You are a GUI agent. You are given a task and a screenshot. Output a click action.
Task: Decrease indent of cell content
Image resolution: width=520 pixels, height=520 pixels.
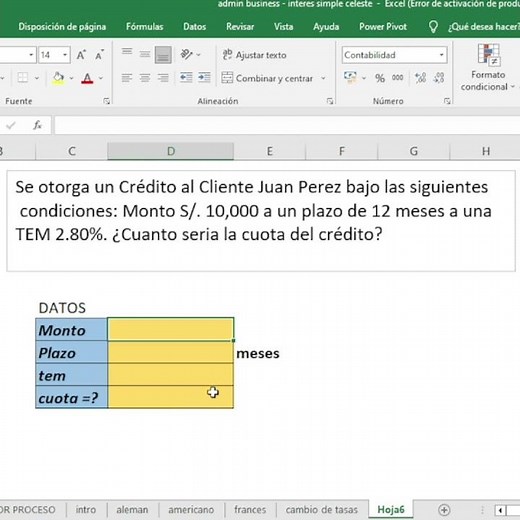pos(186,78)
